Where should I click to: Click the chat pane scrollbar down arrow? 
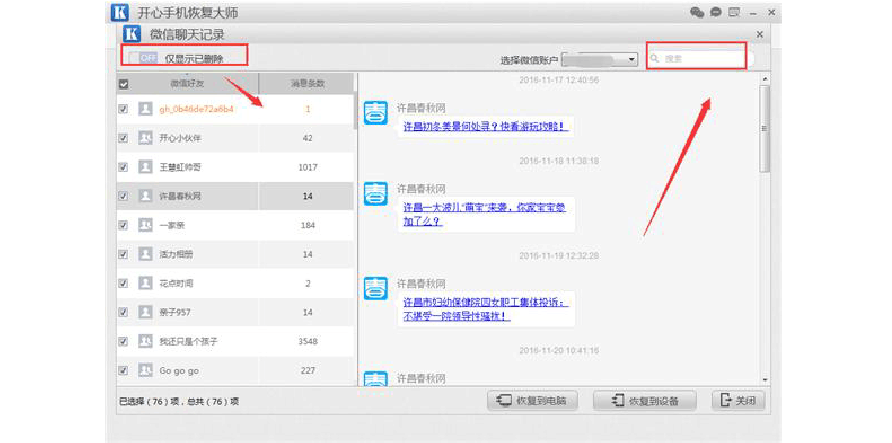point(765,379)
